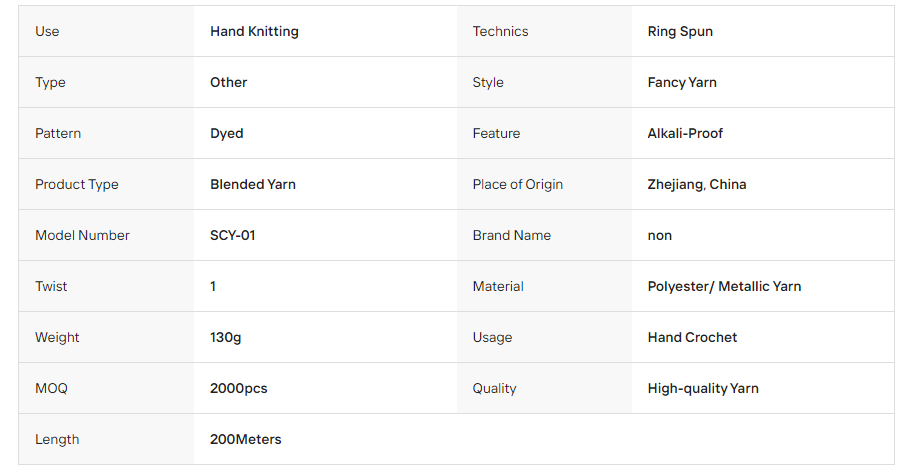Click the 'Hand Knitting' value
This screenshot has height=470, width=898.
pyautogui.click(x=254, y=31)
